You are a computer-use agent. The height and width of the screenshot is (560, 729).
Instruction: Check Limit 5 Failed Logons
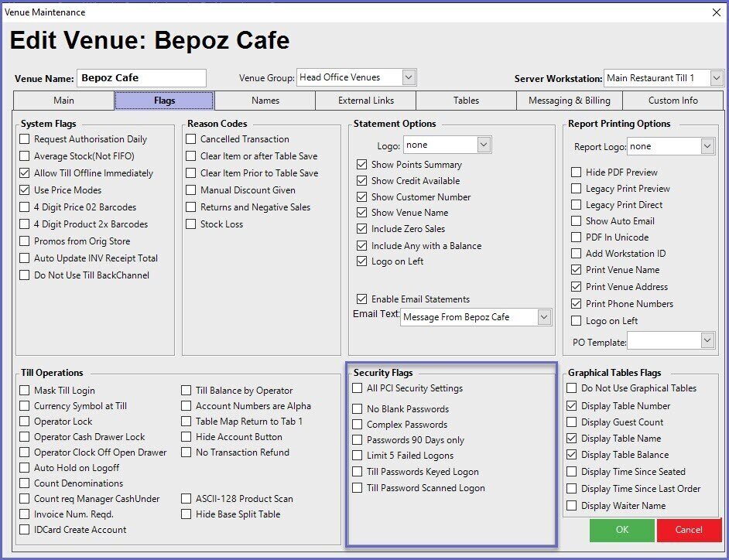[358, 456]
